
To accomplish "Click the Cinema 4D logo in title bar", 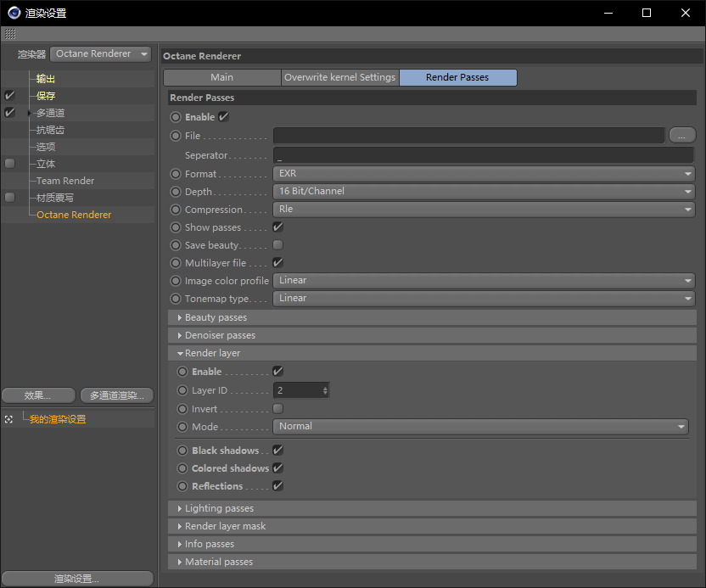I will point(14,13).
